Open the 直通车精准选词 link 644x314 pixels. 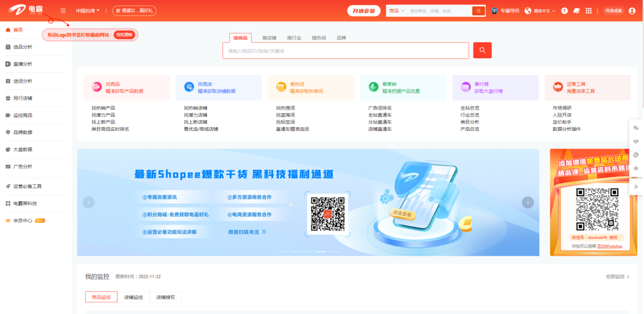click(x=292, y=129)
